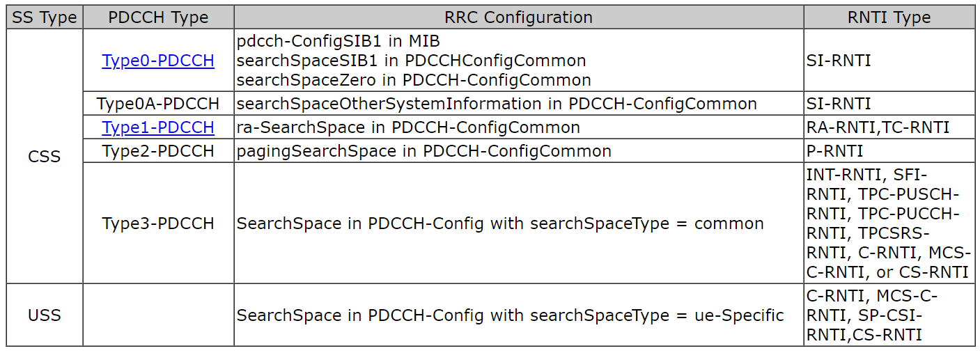Viewport: 980px width, 353px height.
Task: Click the Type2-PDCCH cell
Action: click(158, 151)
